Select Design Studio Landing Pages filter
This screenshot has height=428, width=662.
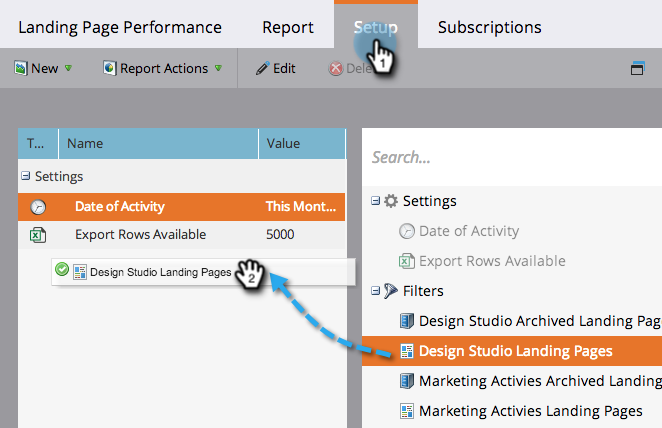click(515, 351)
